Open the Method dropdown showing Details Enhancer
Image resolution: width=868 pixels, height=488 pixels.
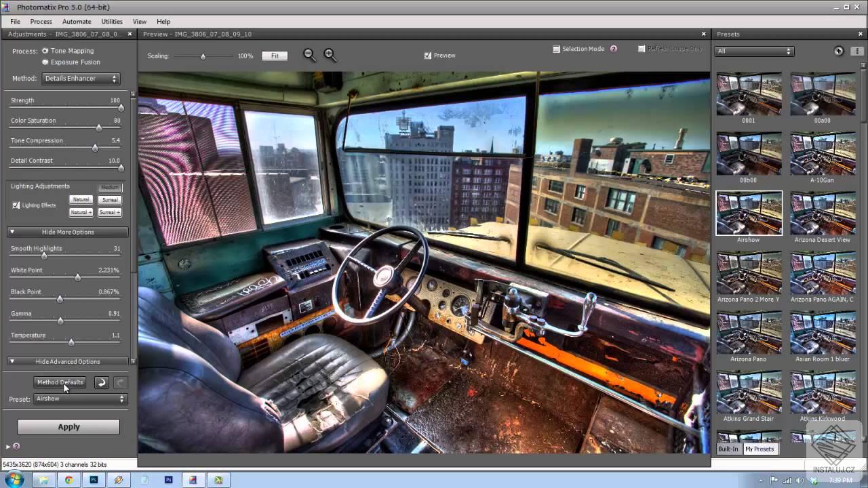81,79
